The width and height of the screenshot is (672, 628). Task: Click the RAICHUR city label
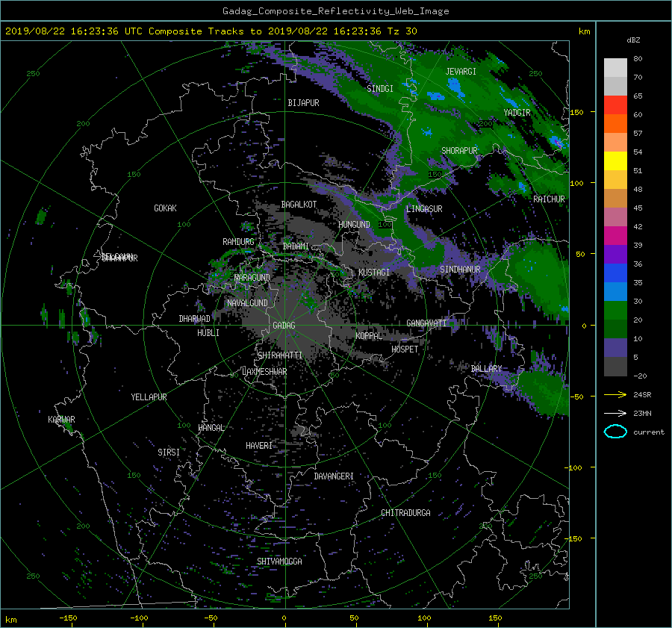[549, 199]
